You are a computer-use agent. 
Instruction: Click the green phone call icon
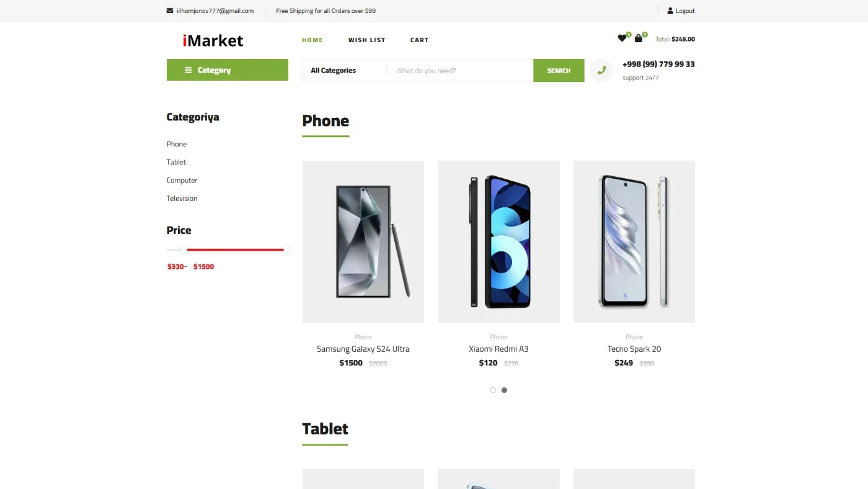(x=601, y=70)
